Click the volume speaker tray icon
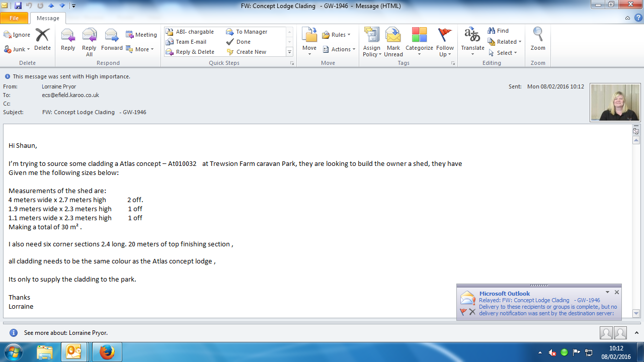644x362 pixels. (x=552, y=352)
